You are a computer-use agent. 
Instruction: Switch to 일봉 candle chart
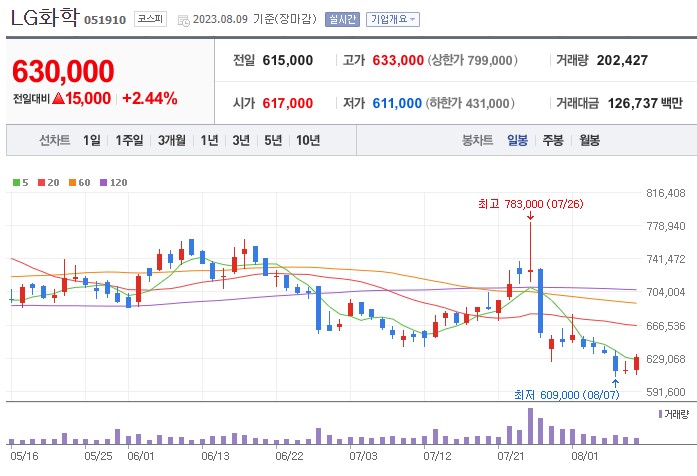(x=517, y=140)
